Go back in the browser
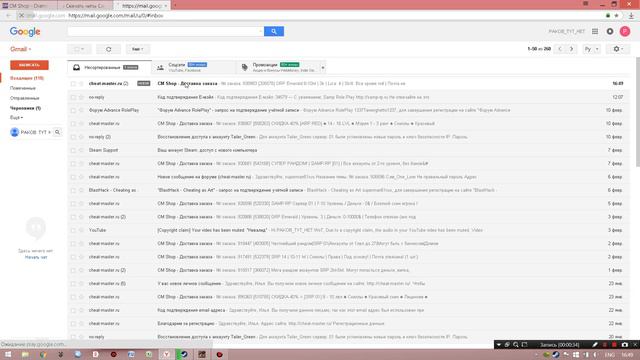 9,16
